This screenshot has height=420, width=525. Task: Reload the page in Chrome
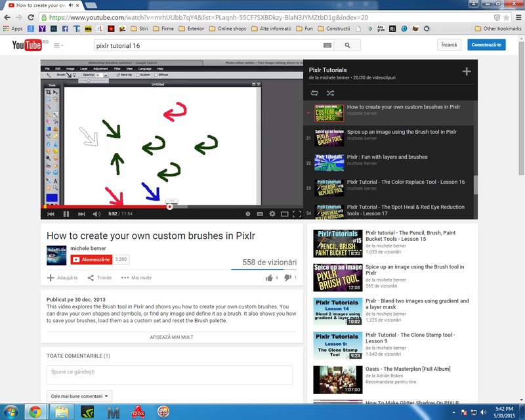pos(31,18)
